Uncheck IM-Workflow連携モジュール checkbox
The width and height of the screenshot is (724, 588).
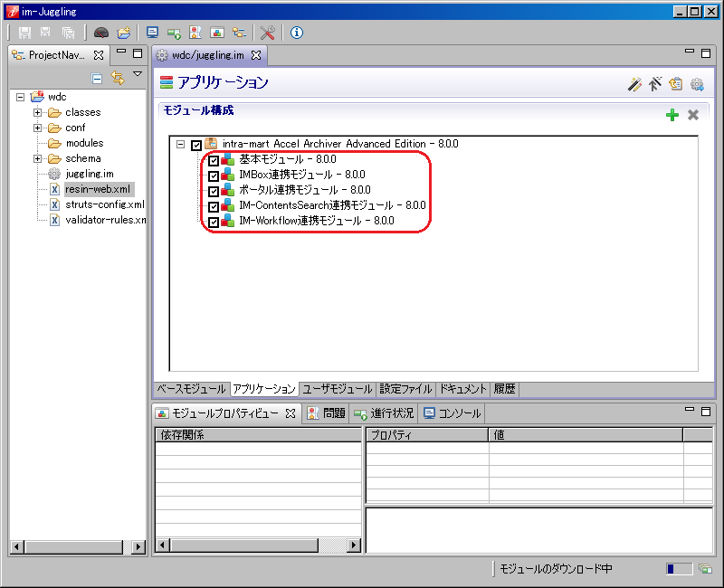(214, 222)
